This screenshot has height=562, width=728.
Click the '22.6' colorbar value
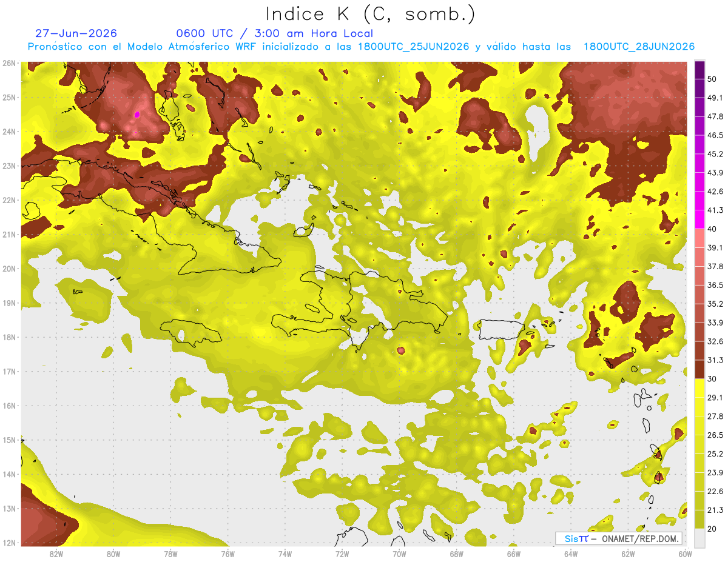[715, 492]
